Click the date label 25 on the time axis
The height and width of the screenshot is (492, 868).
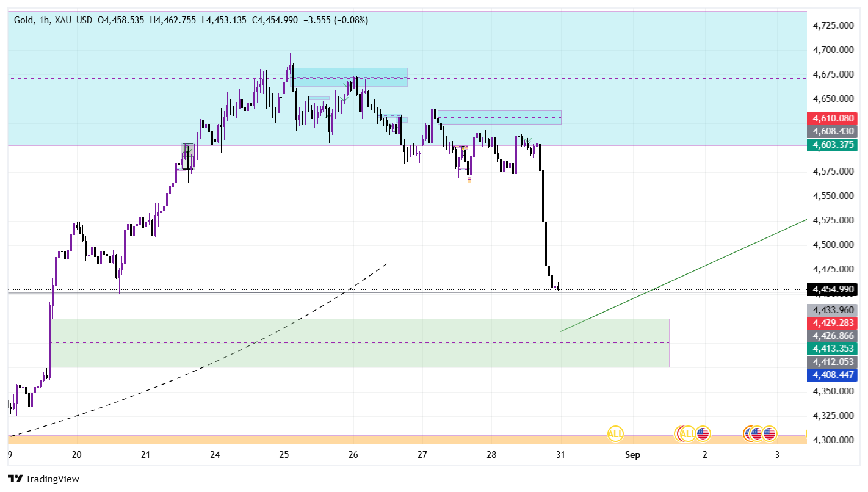tap(284, 455)
